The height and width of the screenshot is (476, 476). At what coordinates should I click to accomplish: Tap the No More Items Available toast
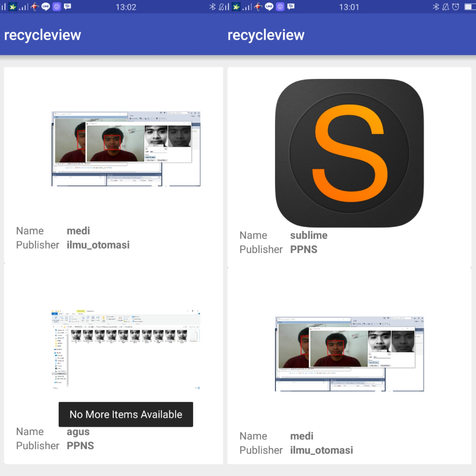(126, 414)
